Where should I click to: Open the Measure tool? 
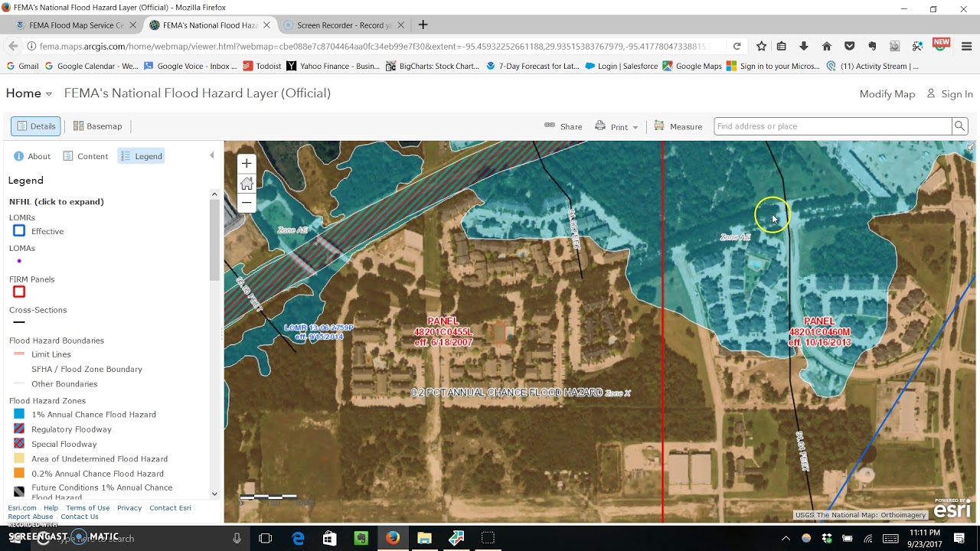coord(678,126)
